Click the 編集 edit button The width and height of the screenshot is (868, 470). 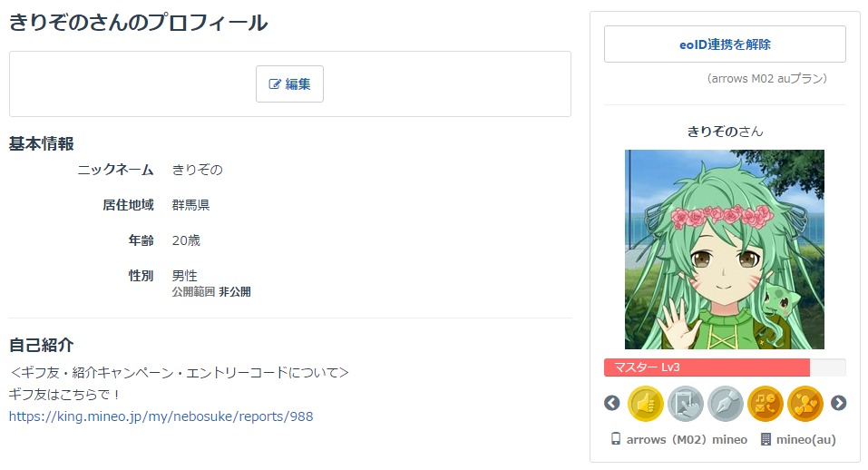289,84
